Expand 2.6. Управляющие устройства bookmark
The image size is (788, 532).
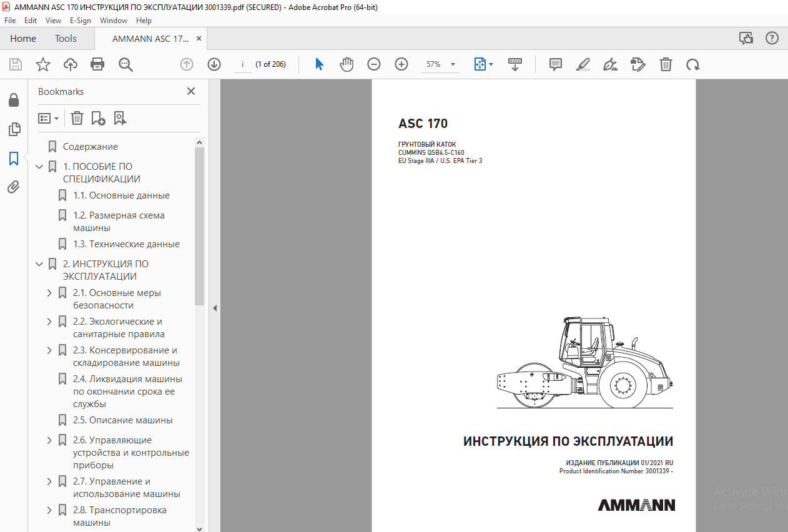[49, 440]
